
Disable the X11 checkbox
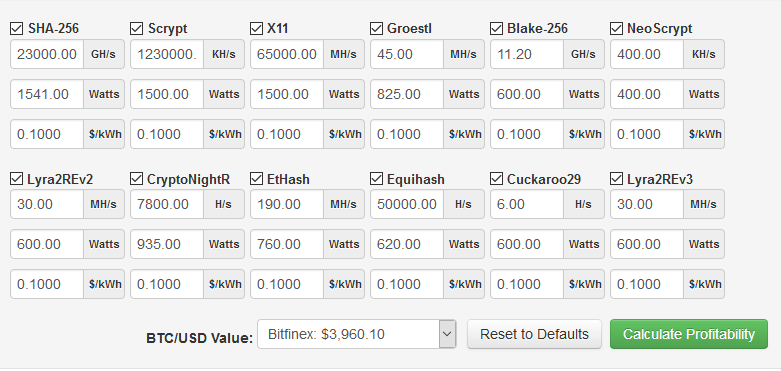(x=257, y=29)
